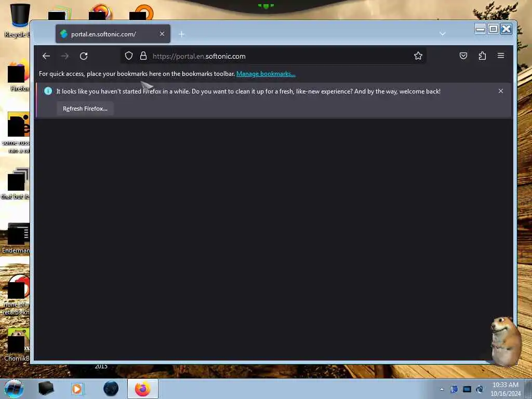Minimize the Firefox window
Viewport: 532px width, 399px height.
(x=481, y=29)
